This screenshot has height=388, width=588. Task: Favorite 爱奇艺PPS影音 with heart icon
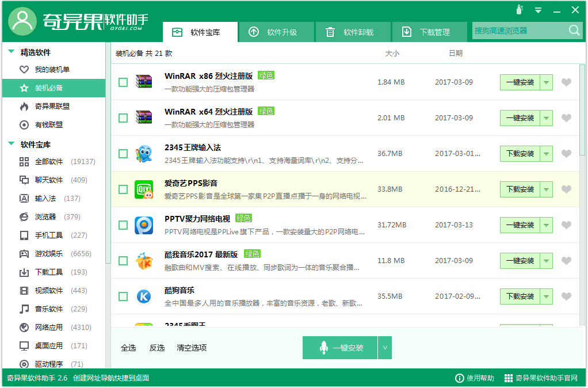(566, 189)
